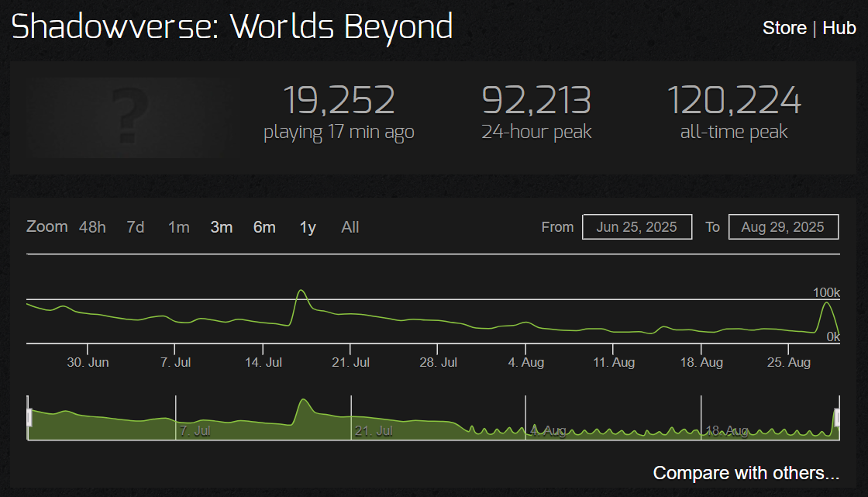
Task: Click the 7. Jul marker in navigator
Action: [x=195, y=430]
